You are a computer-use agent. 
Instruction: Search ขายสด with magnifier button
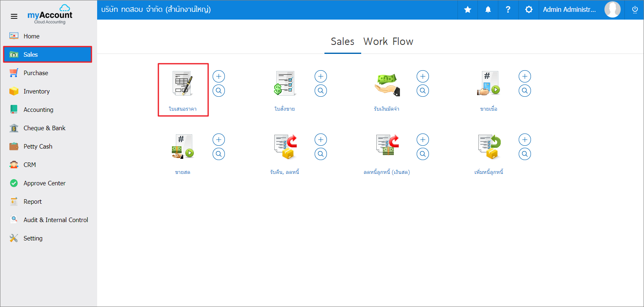pyautogui.click(x=219, y=154)
